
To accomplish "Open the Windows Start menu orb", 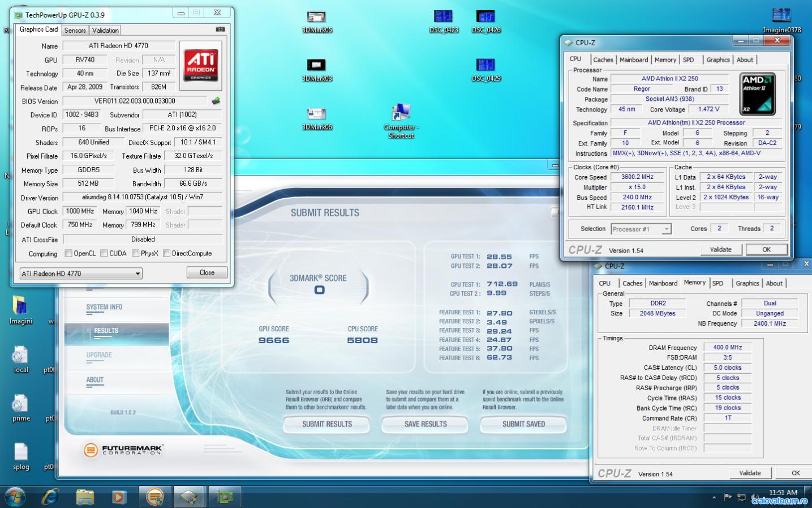I will coord(15,497).
